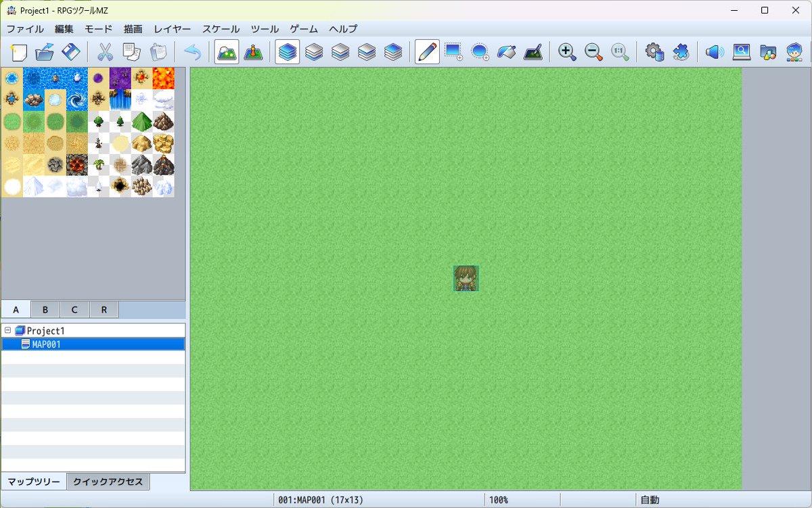Select the Shadow Pen tool
The image size is (812, 508).
(x=533, y=52)
